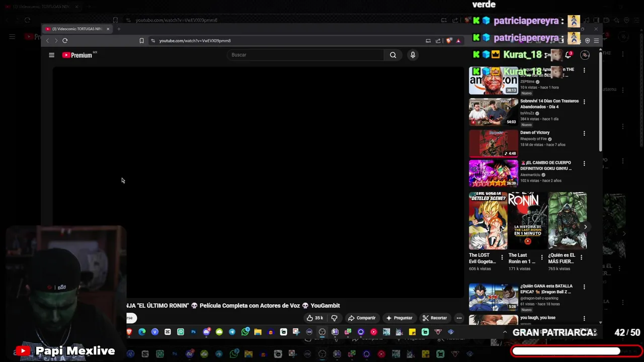Screen dimensions: 644x362
Task: Open WhatsApp from the taskbar
Action: [245, 332]
